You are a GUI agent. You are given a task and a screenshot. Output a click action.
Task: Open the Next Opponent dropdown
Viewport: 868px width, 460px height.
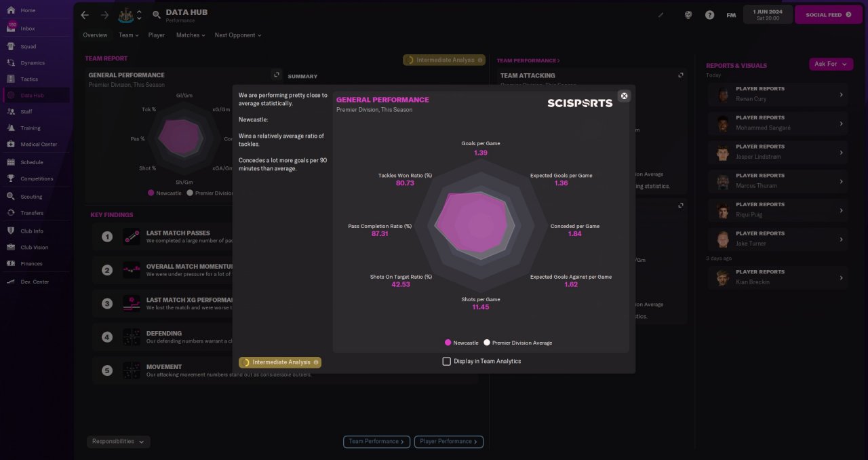[x=237, y=35]
